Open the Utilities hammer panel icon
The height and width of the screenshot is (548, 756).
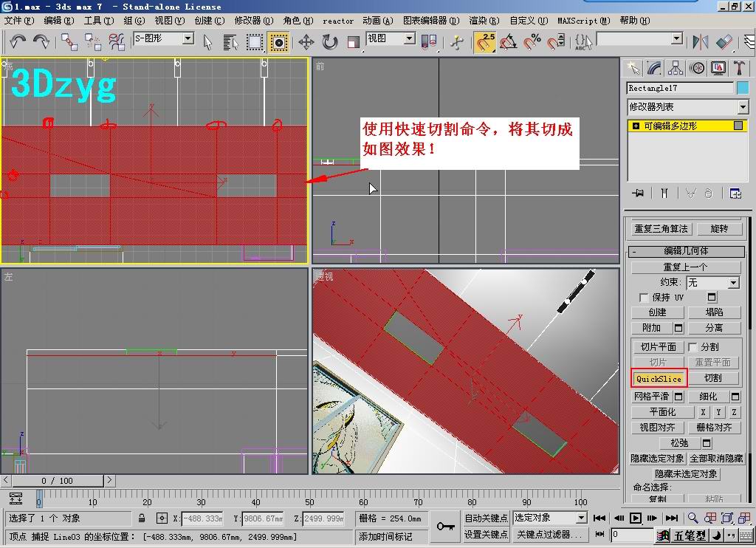click(739, 68)
